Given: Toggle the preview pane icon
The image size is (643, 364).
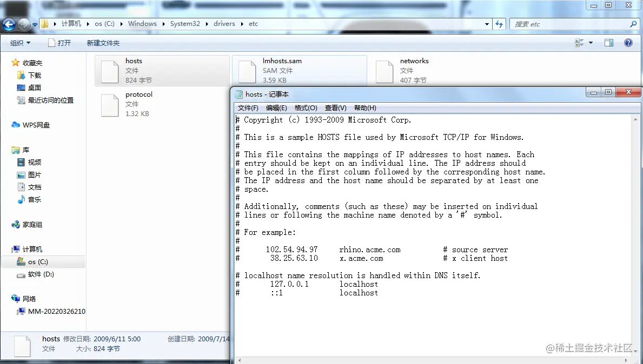Looking at the screenshot, I should pos(609,43).
